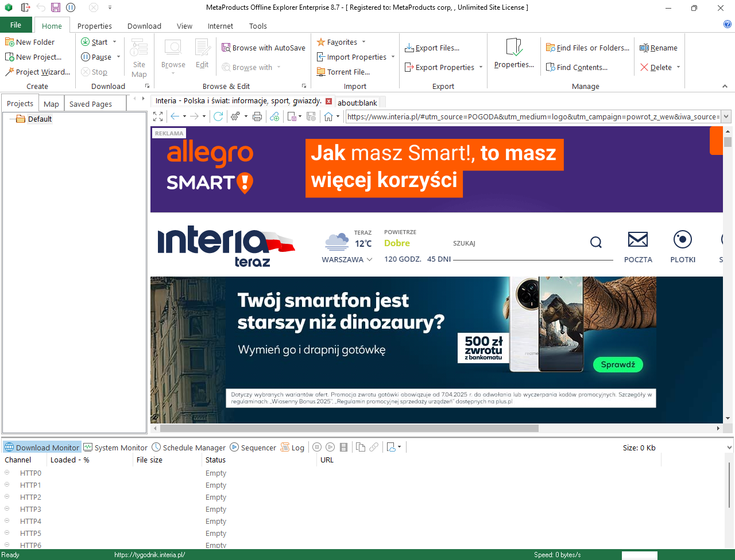Open the Internet ribbon tab

click(220, 26)
